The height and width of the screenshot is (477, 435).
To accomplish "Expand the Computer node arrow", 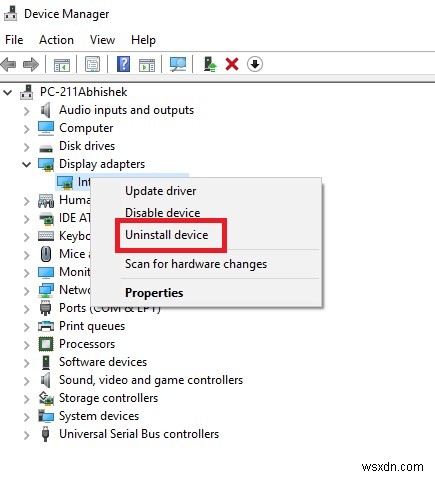I will pyautogui.click(x=27, y=129).
